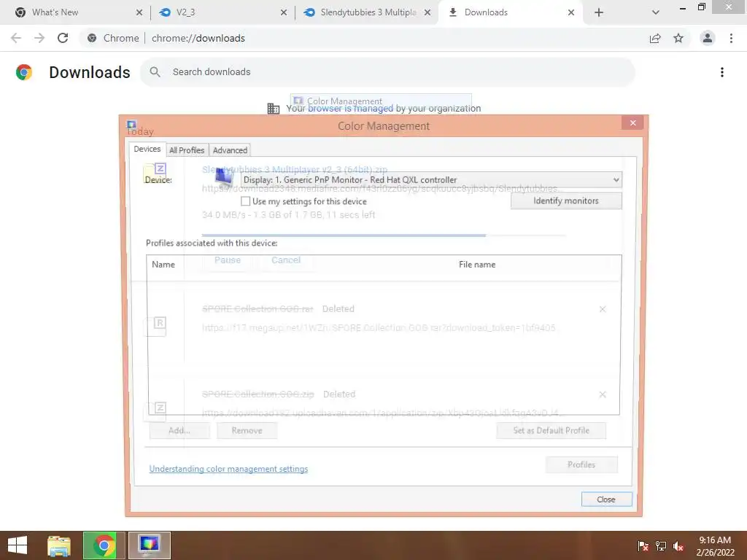Screen dimensions: 747x560
Task: Open the Action Center flag icon
Action: pyautogui.click(x=643, y=546)
